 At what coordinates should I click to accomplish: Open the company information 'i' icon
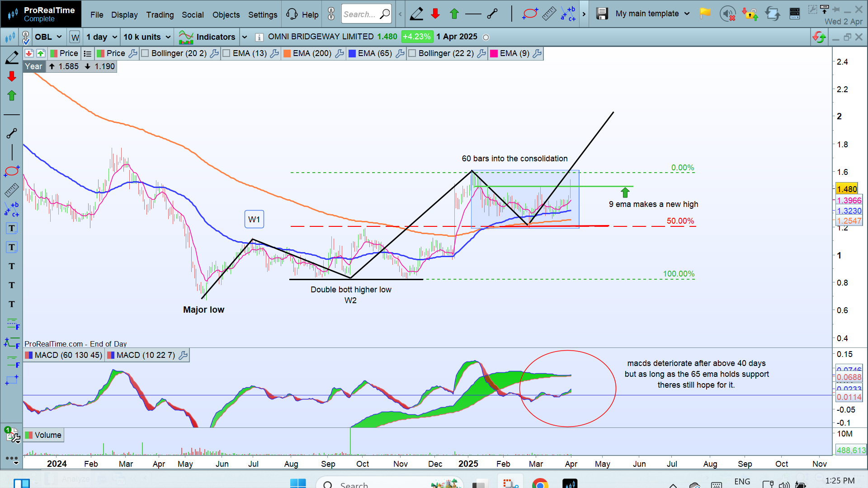click(x=259, y=37)
